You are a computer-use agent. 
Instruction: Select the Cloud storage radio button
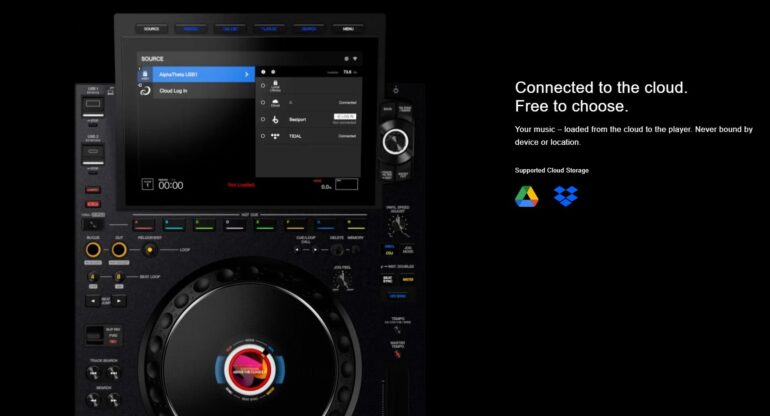[x=262, y=101]
